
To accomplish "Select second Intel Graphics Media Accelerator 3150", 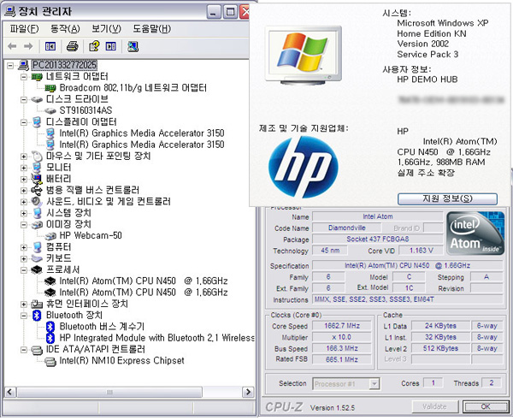I will coord(142,145).
